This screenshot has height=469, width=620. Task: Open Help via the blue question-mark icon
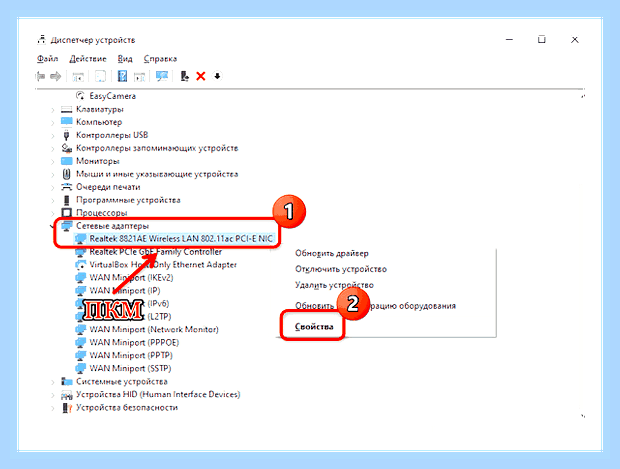pos(123,76)
